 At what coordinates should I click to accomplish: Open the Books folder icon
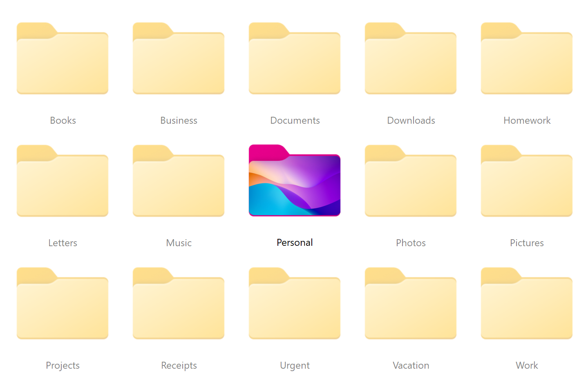63,58
